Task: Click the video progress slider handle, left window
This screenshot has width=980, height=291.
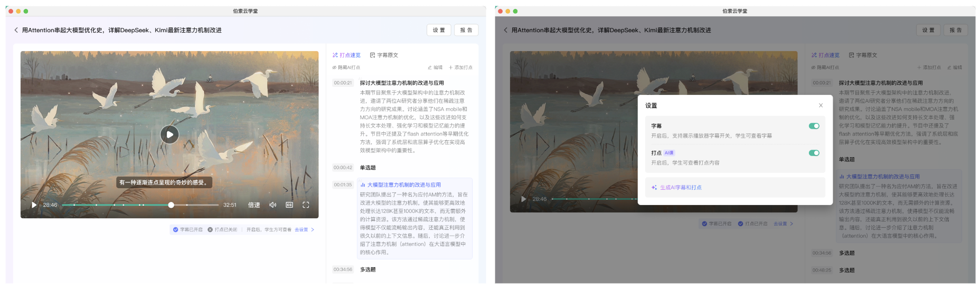Action: [x=171, y=205]
